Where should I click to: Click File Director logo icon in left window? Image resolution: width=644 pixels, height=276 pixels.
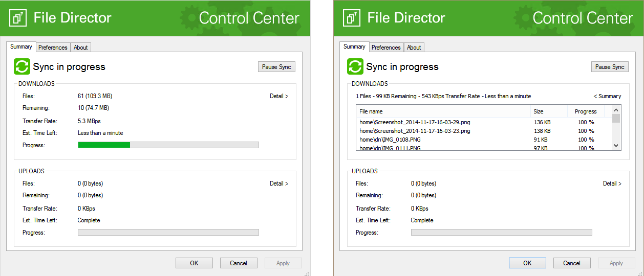[x=18, y=18]
